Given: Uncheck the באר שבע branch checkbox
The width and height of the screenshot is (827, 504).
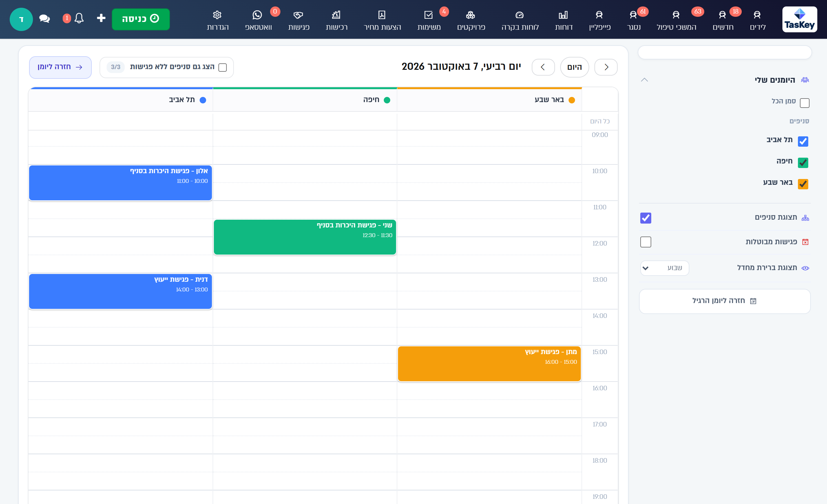Looking at the screenshot, I should coord(803,184).
